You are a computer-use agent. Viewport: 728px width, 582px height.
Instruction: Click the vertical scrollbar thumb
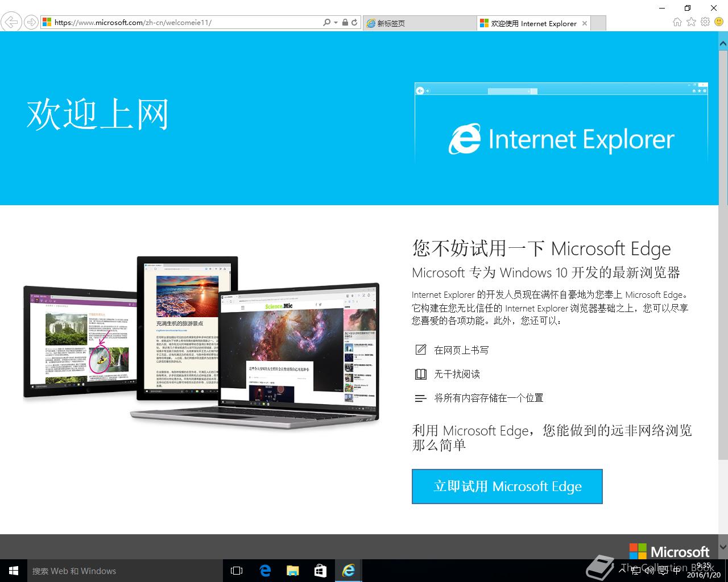(723, 254)
